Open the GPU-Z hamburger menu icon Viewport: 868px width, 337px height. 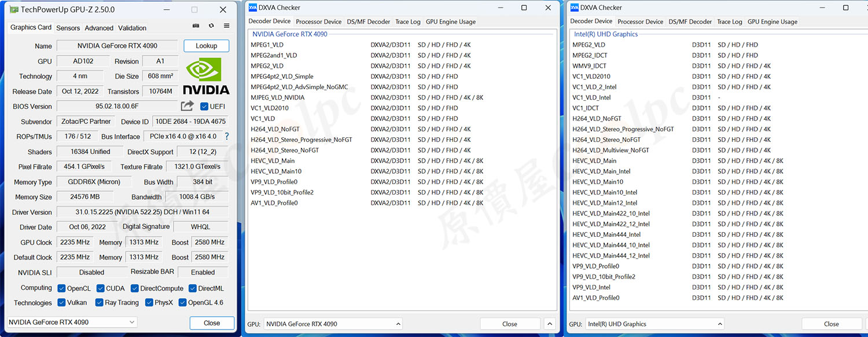click(x=226, y=26)
